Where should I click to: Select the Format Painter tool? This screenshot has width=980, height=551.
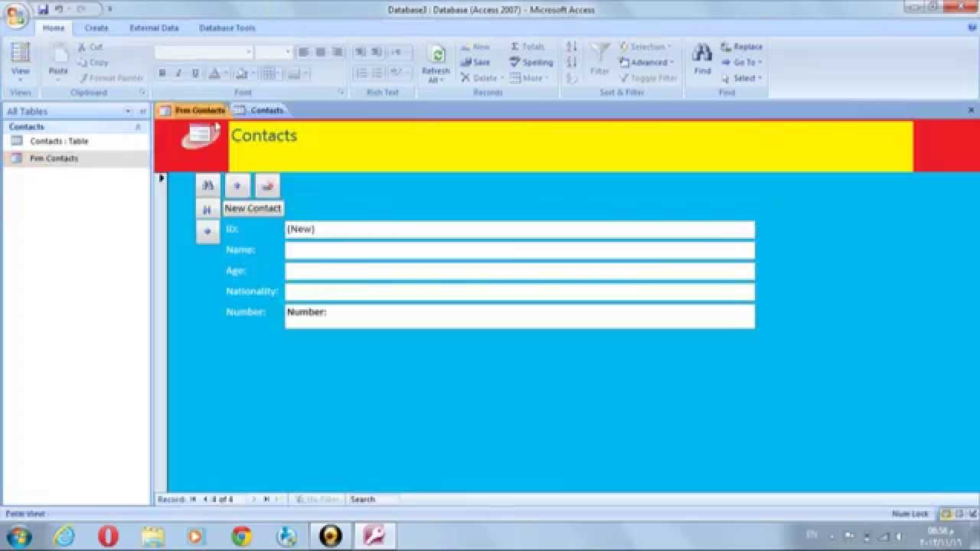tap(110, 77)
